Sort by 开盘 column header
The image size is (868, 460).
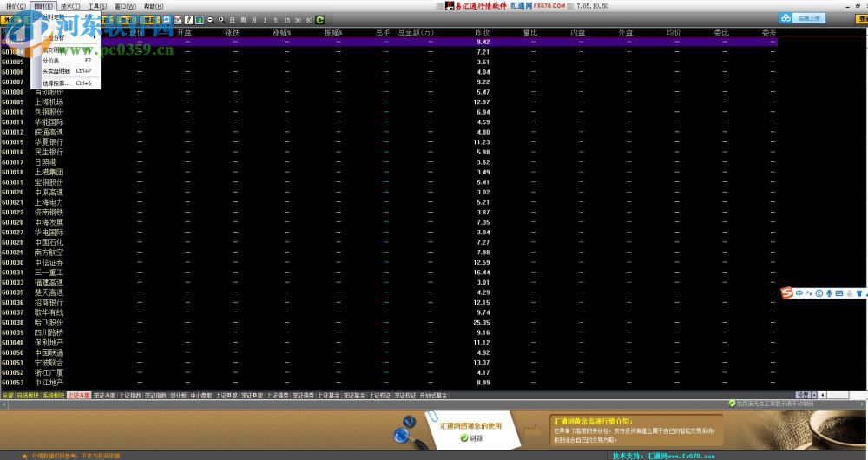click(x=184, y=33)
